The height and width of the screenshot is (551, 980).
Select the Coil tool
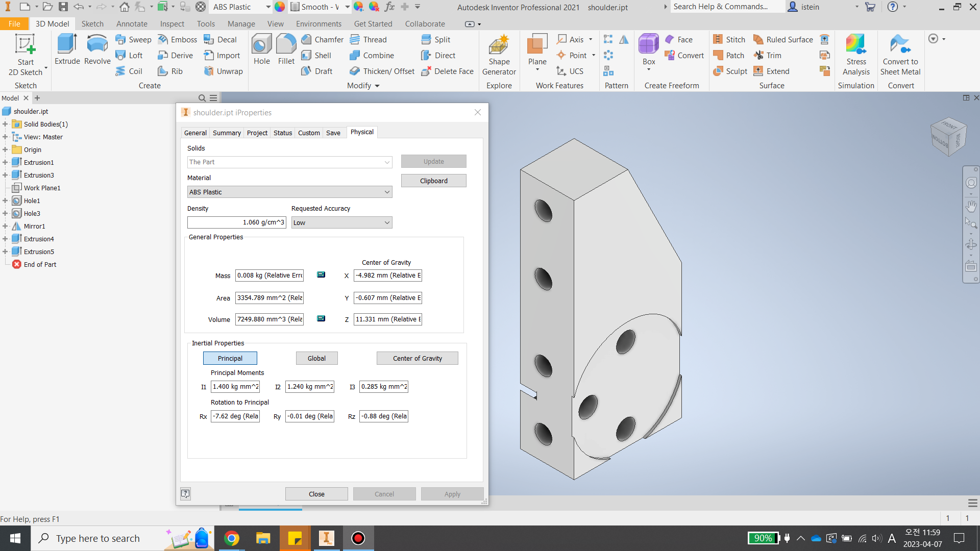(x=129, y=71)
